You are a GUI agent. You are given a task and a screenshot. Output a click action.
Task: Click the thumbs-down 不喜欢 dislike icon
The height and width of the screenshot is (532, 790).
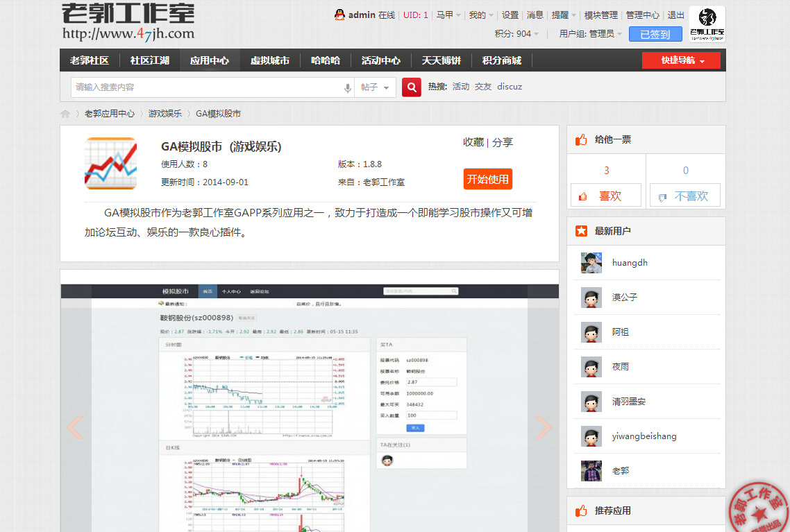pos(662,195)
